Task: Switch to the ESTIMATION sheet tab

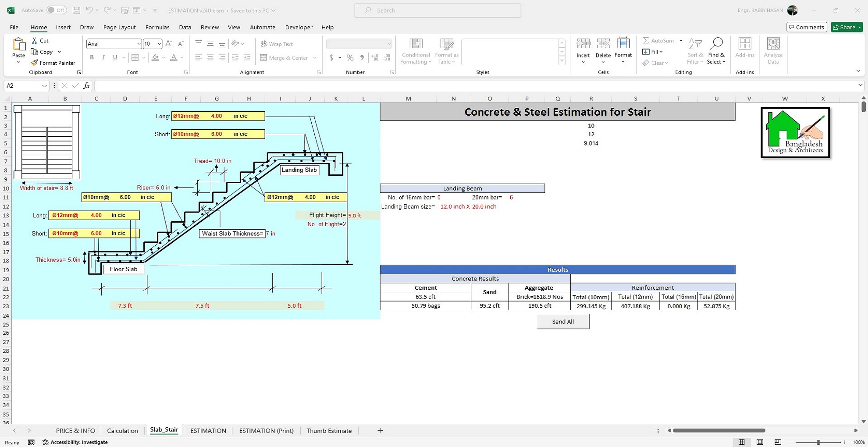Action: click(x=208, y=430)
